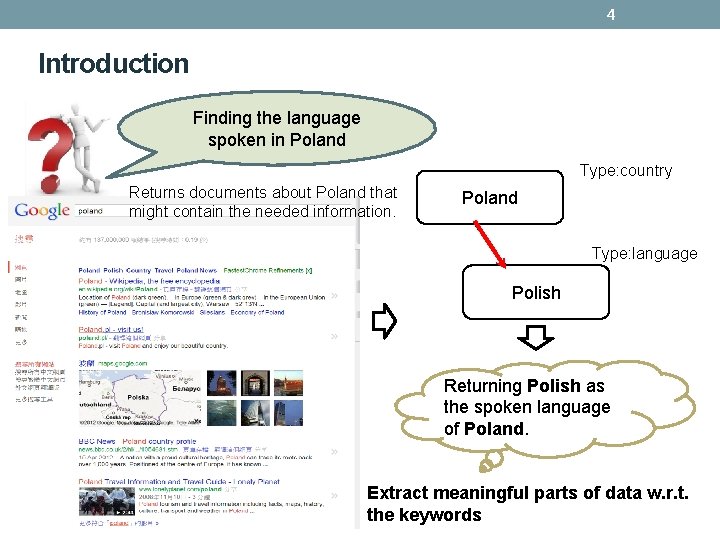Open the Polska map thumbnail
This screenshot has width=720, height=540.
[140, 398]
